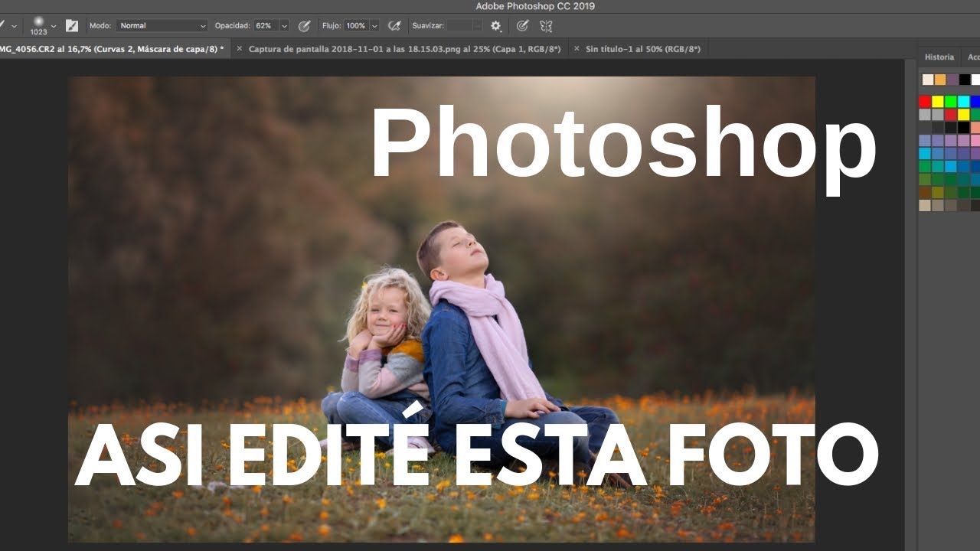This screenshot has height=551, width=980.
Task: Select the beige swatch below brown
Action: coord(925,206)
